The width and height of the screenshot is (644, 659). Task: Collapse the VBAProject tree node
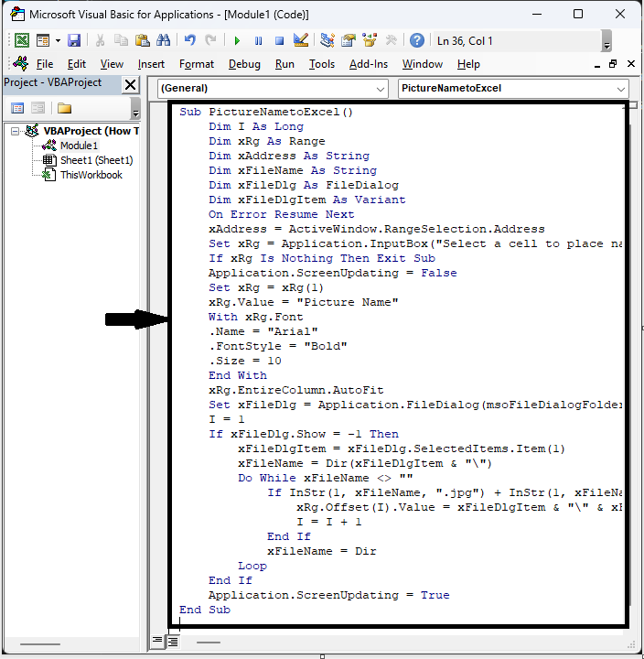point(16,131)
